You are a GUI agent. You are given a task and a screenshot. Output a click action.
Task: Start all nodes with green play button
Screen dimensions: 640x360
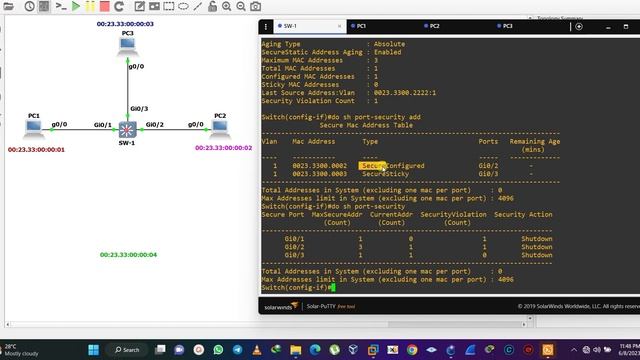(76, 6)
